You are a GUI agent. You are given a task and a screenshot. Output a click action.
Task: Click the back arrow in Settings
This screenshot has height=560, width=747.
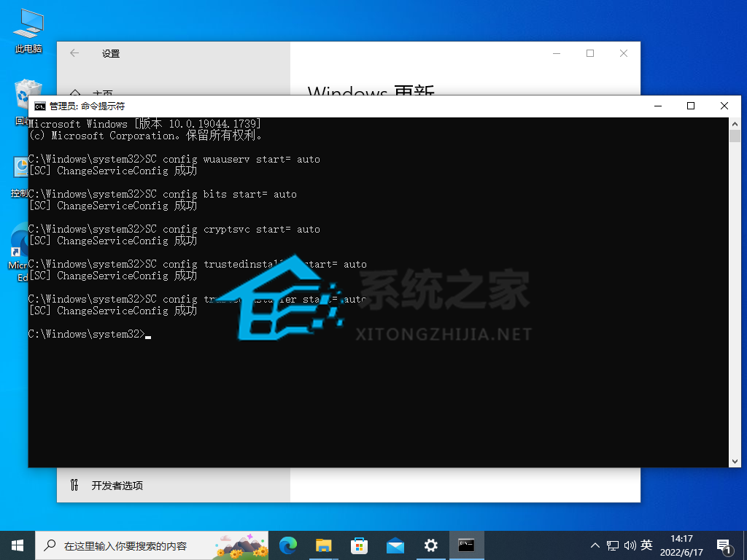[74, 53]
